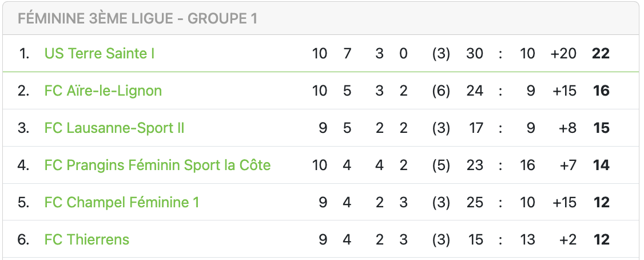Select the FC Lausanne-Sport II link
644x260 pixels.
[114, 128]
